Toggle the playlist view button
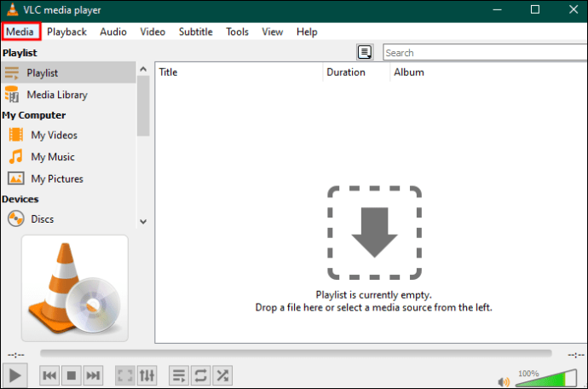 (179, 374)
